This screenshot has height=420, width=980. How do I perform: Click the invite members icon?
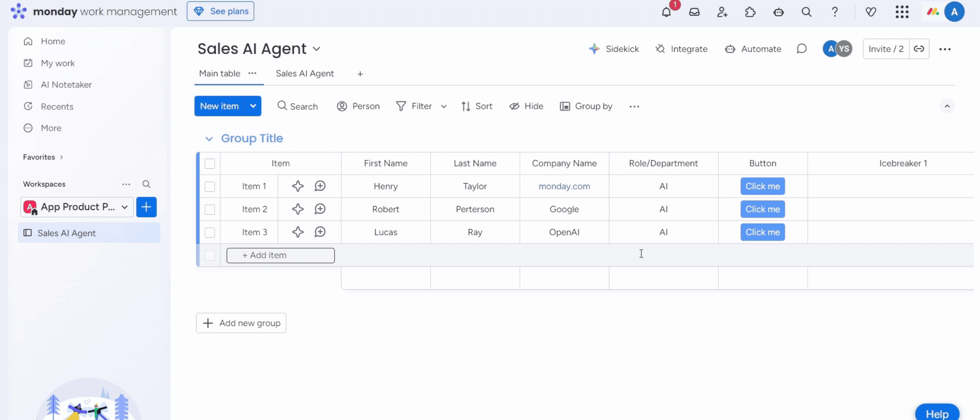click(x=722, y=12)
